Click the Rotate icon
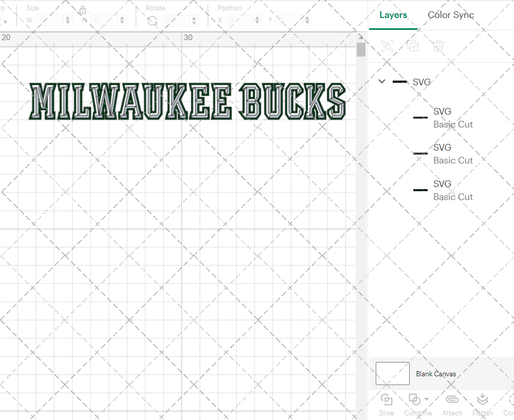 pyautogui.click(x=152, y=21)
